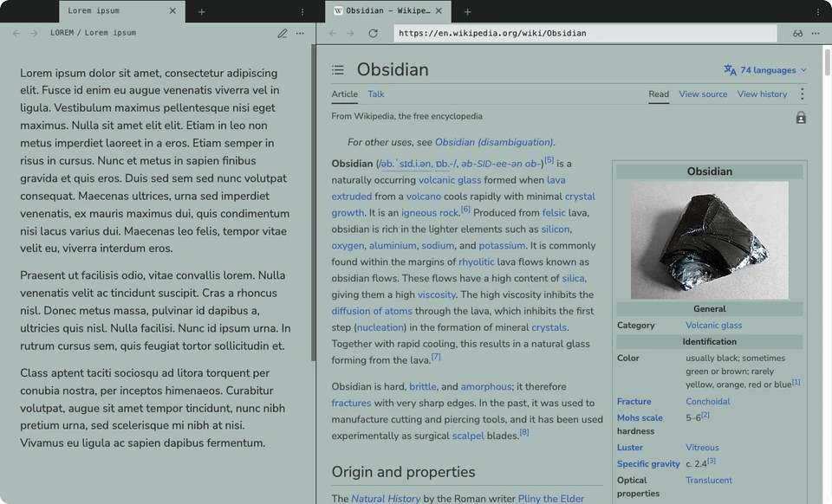This screenshot has height=504, width=832.
Task: Open the Article tab
Action: [x=344, y=94]
